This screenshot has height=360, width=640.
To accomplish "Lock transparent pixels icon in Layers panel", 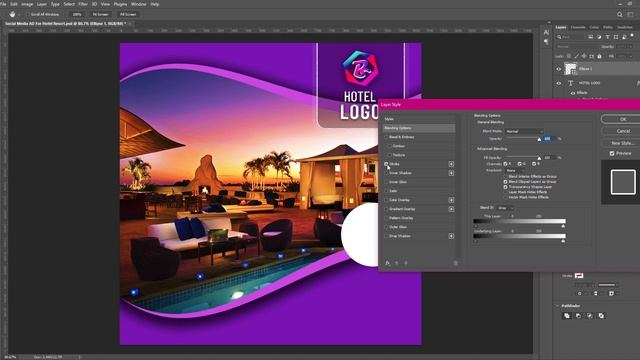I will coord(569,56).
